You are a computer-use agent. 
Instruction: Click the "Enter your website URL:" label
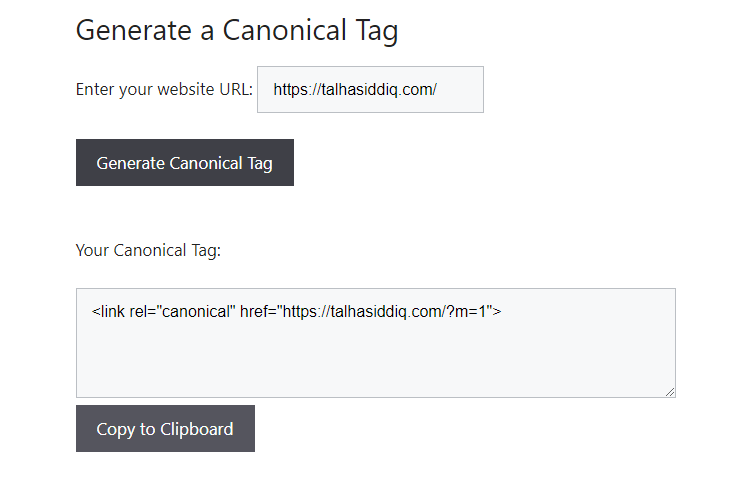pyautogui.click(x=164, y=90)
